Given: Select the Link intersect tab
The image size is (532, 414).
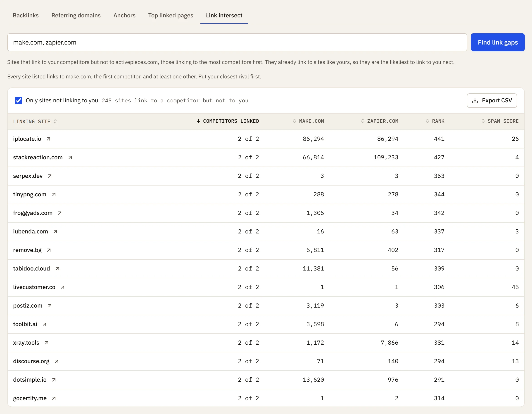Looking at the screenshot, I should coord(224,15).
